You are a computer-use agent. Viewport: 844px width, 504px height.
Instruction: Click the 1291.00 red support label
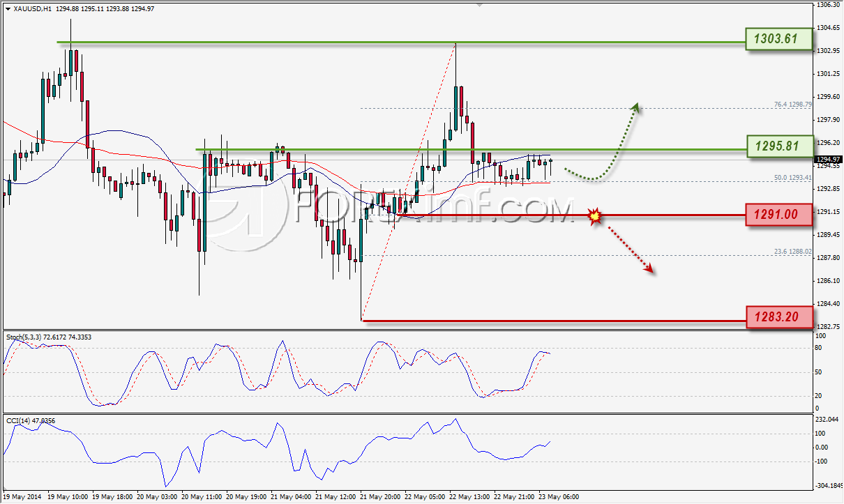click(x=778, y=215)
